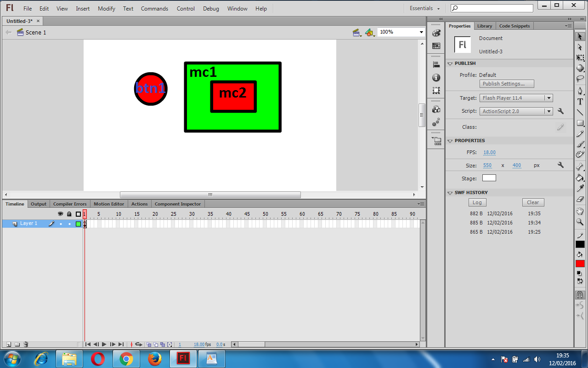Open the Info panel icon
The height and width of the screenshot is (368, 588).
click(x=436, y=78)
